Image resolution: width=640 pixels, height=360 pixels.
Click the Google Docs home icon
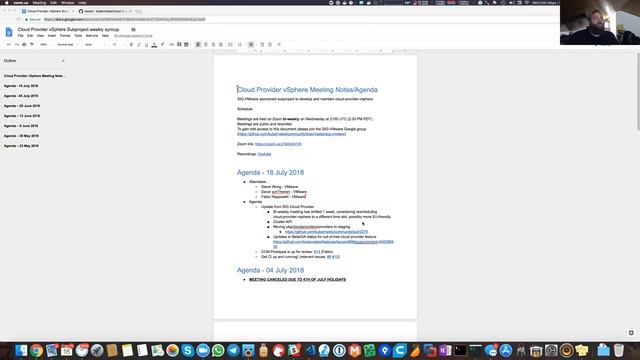(9, 32)
